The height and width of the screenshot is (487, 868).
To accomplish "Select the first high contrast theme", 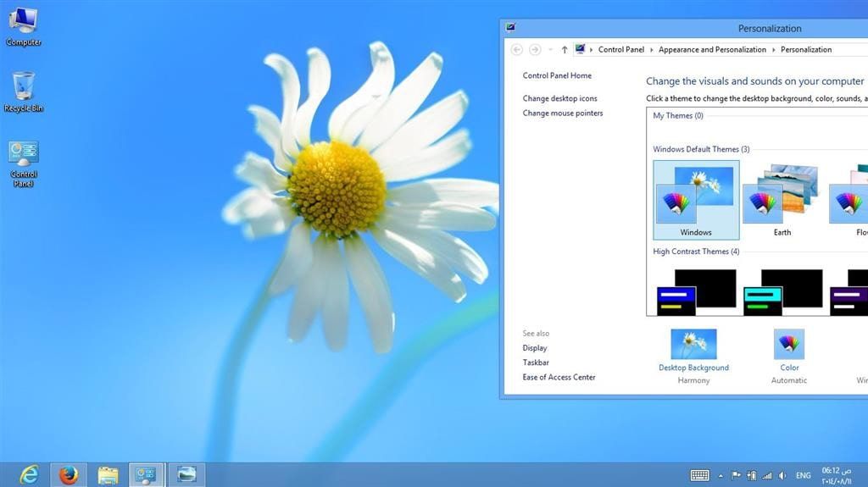I will point(696,292).
